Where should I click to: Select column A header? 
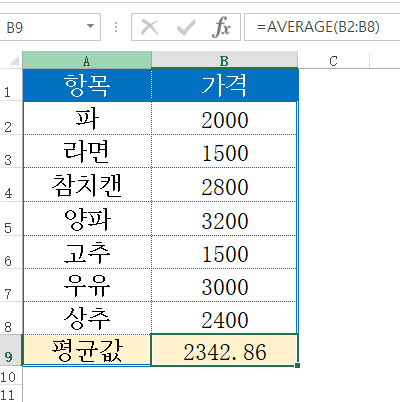87,60
